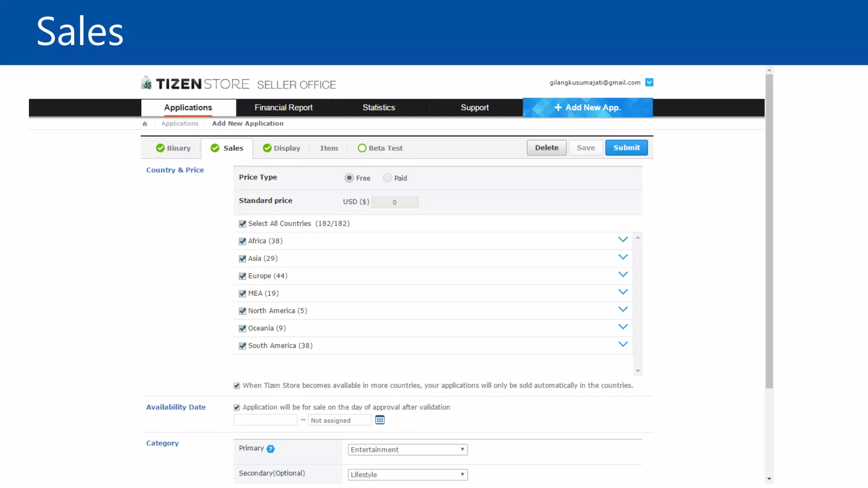Image resolution: width=868 pixels, height=488 pixels.
Task: Expand the South America (38) chevron
Action: [x=623, y=344]
